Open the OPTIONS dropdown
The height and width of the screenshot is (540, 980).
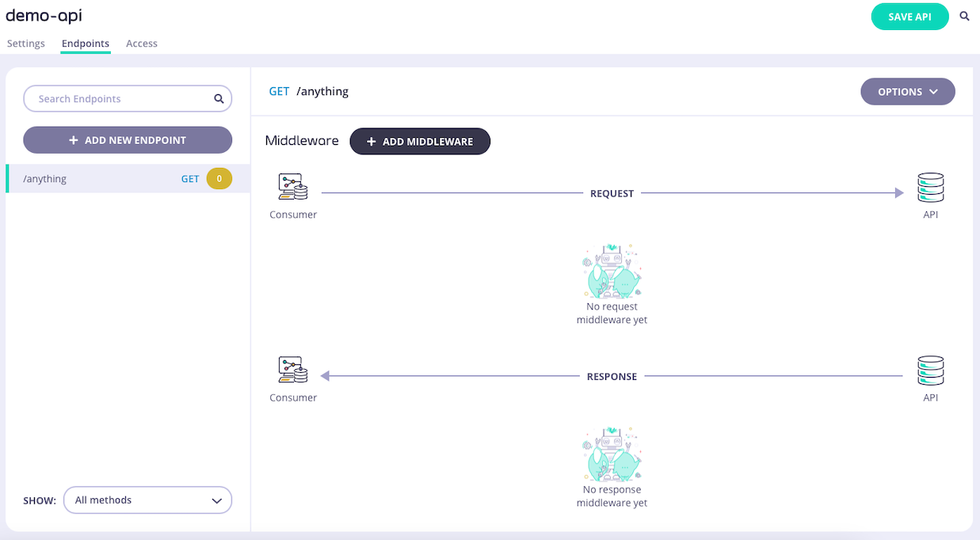[908, 92]
